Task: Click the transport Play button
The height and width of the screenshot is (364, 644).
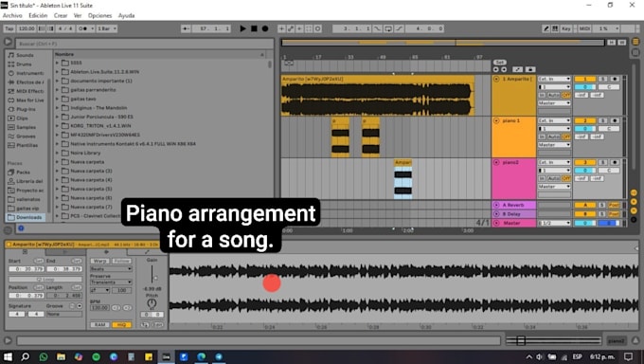Action: (x=242, y=28)
